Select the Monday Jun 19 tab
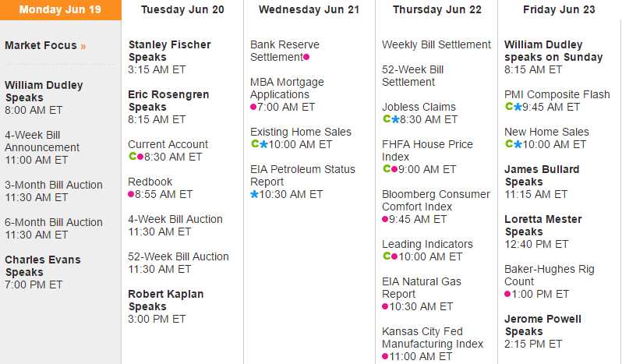622x364 pixels. coord(60,10)
